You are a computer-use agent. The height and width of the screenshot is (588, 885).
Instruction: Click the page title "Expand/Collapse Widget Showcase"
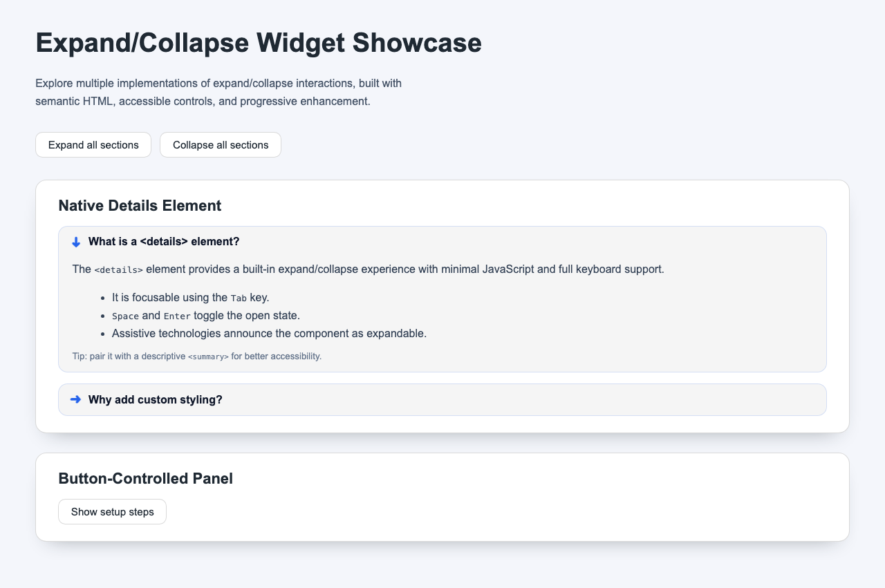258,43
